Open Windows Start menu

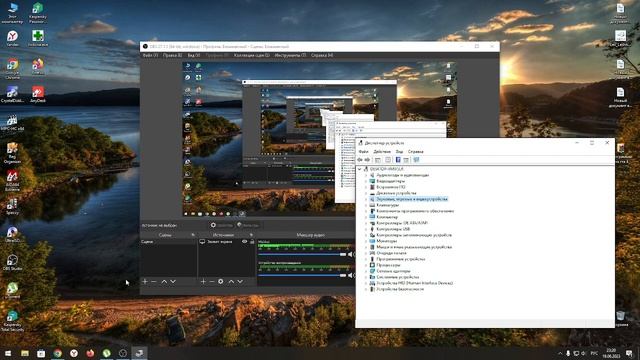click(8, 353)
